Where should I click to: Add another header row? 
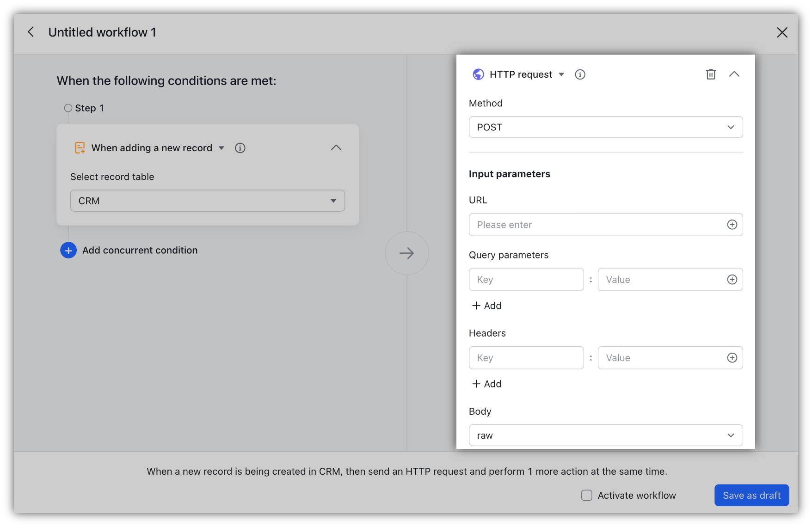tap(486, 384)
